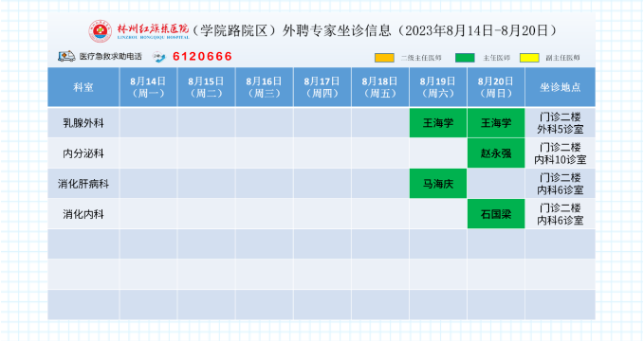
Task: Select the yellow 副主任医师 legend swatch
Action: [529, 58]
